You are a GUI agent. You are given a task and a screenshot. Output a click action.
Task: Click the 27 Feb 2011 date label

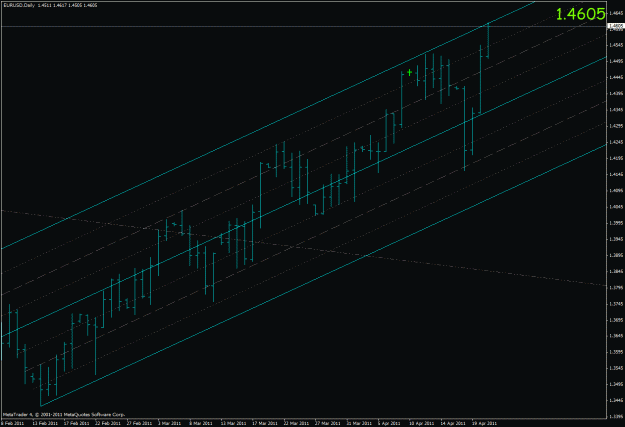(139, 423)
